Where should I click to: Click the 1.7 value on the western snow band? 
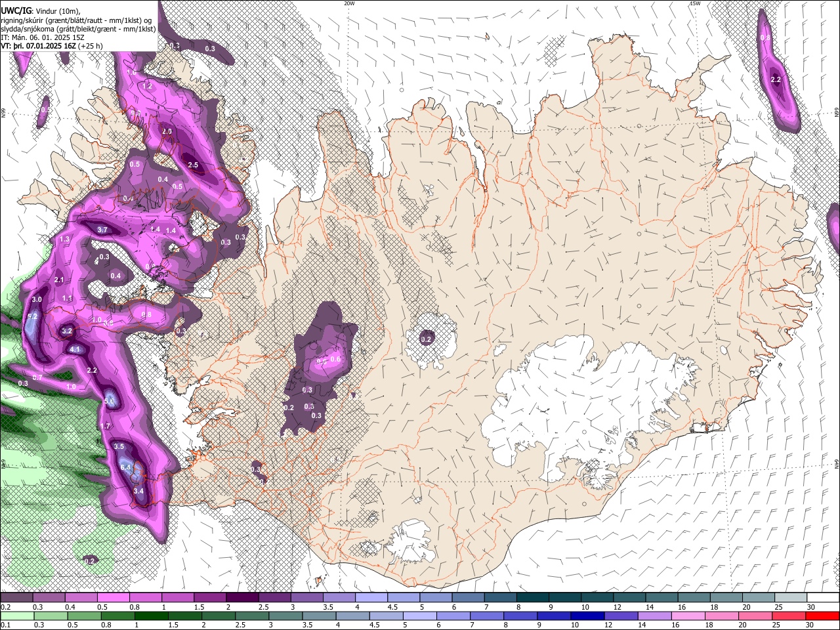tap(105, 426)
